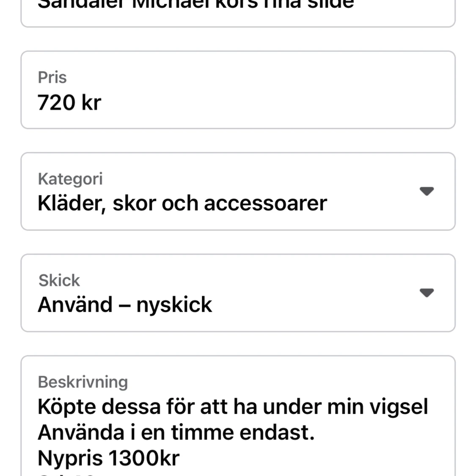Viewport: 476px width, 476px height.
Task: Tap the Kategori label
Action: (x=70, y=179)
